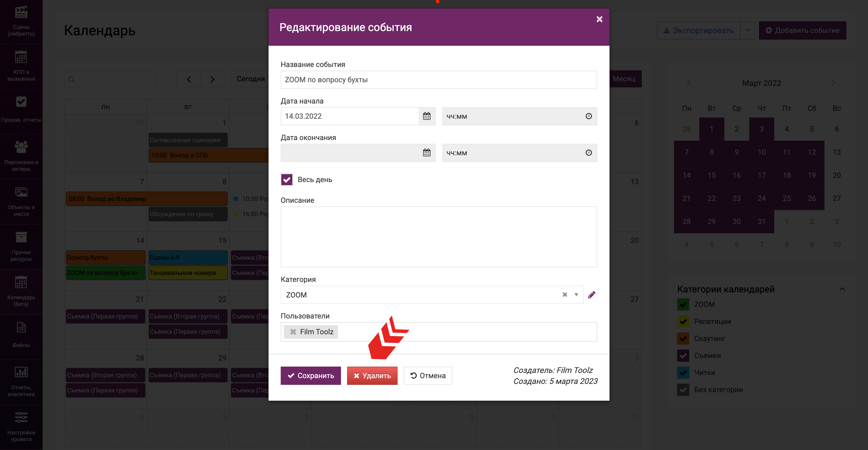
Task: Next month arrow in mini calendar
Action: click(833, 83)
